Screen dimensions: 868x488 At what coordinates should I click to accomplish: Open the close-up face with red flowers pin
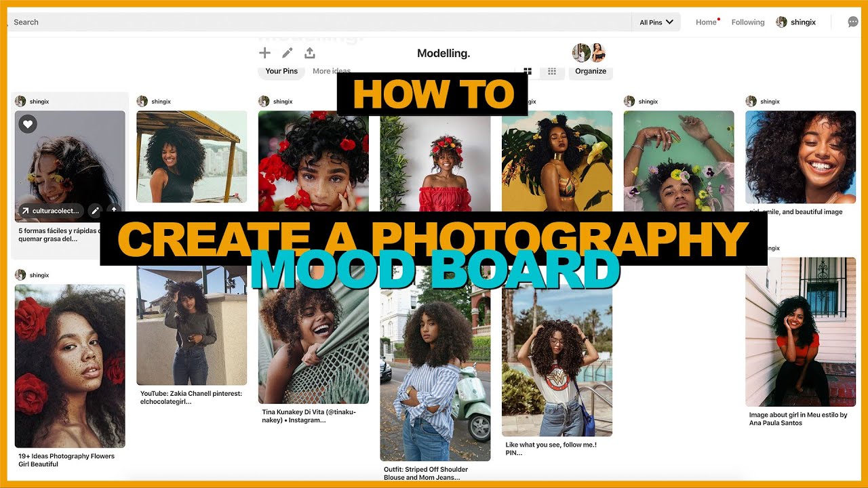(x=313, y=161)
